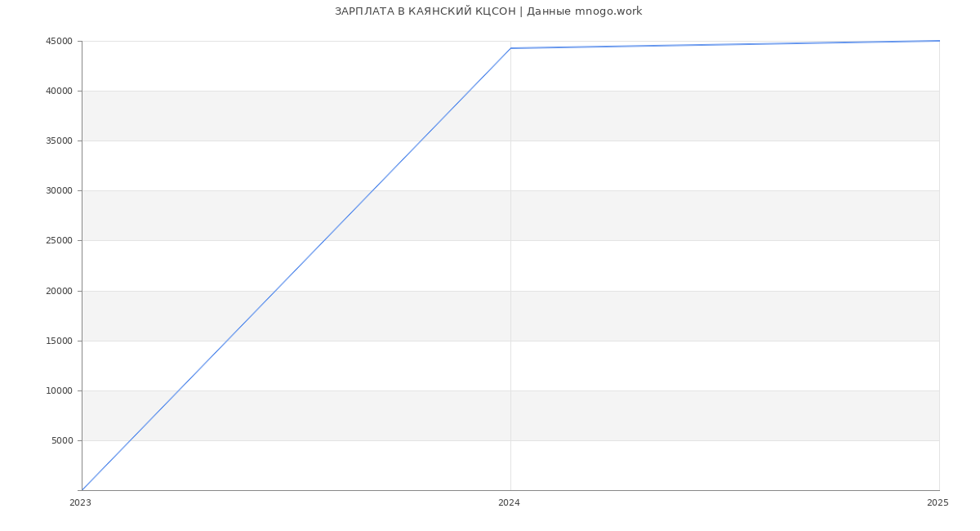Image resolution: width=980 pixels, height=531 pixels.
Task: Click the flat line segment between 2024 and 2025
Action: [724, 44]
